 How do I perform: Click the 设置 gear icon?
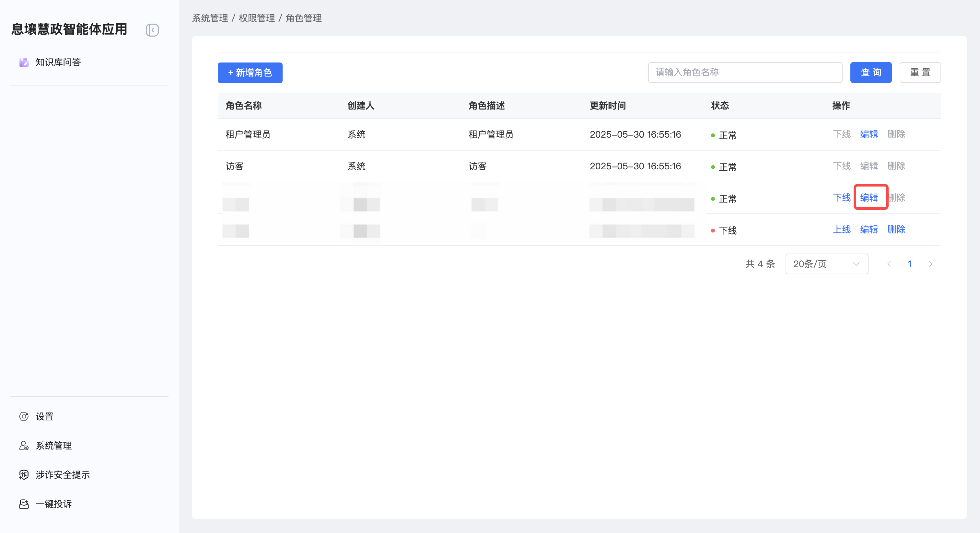tap(24, 416)
